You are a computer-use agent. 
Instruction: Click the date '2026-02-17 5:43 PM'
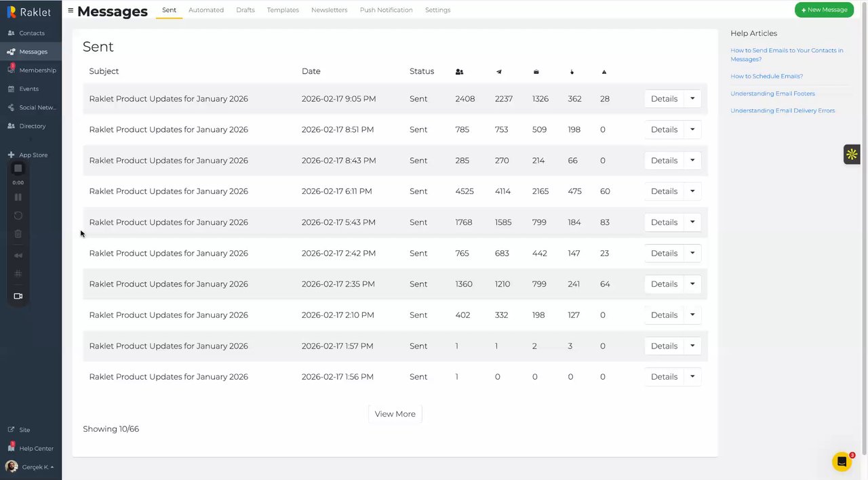338,222
